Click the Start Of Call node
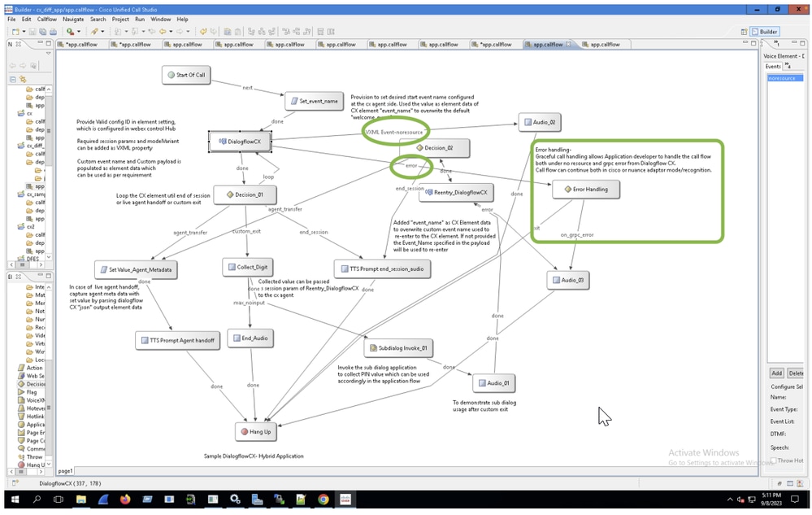This screenshot has height=515, width=812. point(186,75)
